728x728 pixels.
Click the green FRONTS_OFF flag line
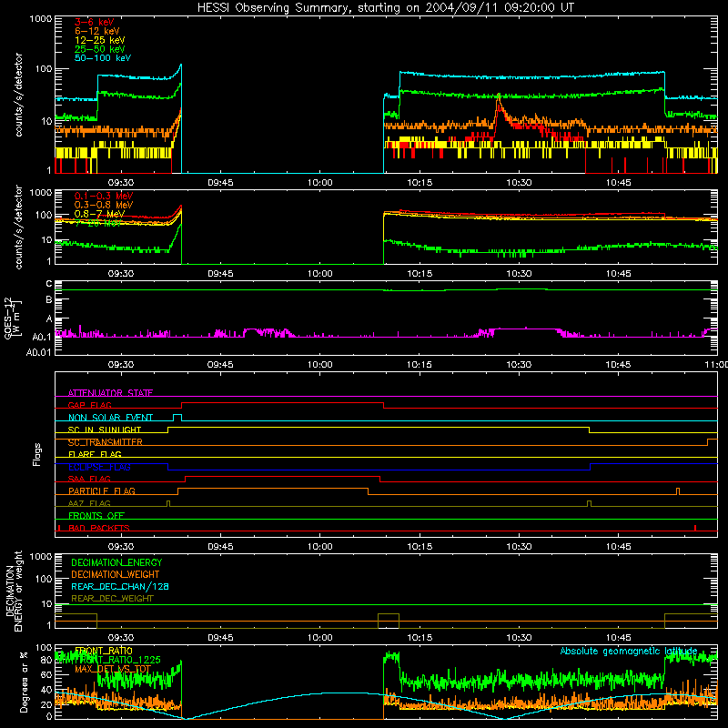pyautogui.click(x=386, y=519)
